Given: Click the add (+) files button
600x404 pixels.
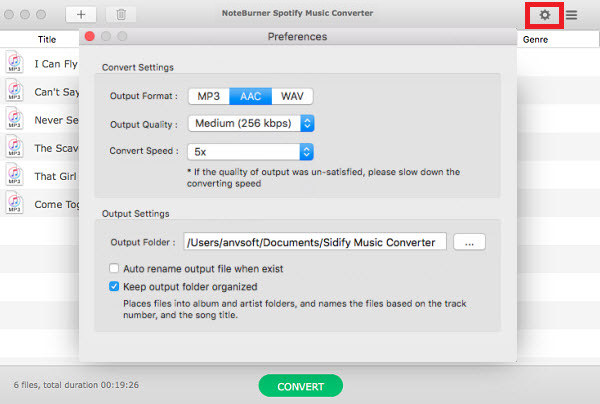Looking at the screenshot, I should [81, 15].
